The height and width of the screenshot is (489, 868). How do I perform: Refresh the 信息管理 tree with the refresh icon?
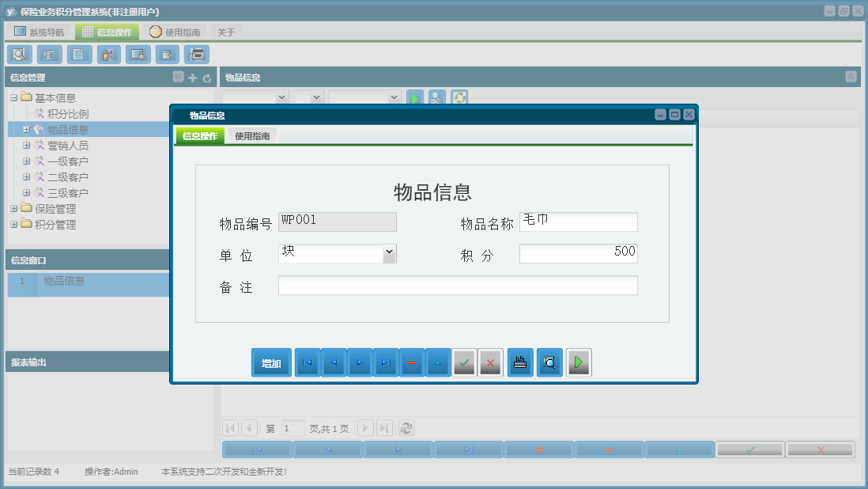[x=206, y=77]
